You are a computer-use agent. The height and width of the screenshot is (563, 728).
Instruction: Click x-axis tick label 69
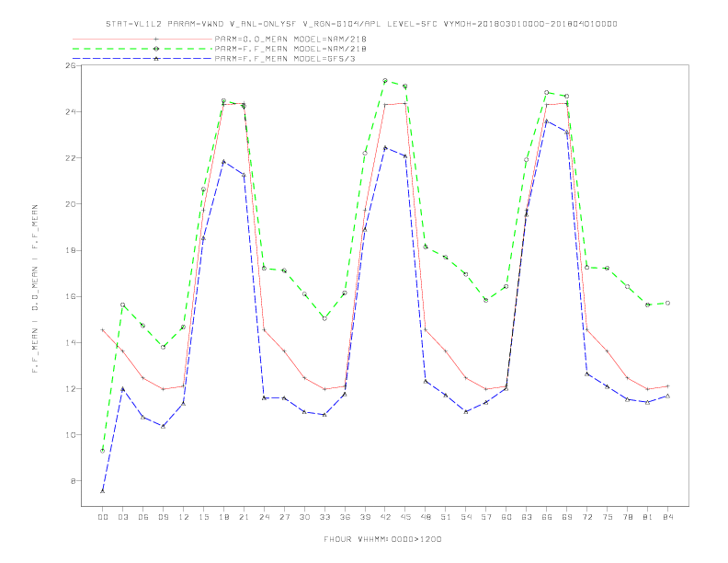click(x=567, y=517)
